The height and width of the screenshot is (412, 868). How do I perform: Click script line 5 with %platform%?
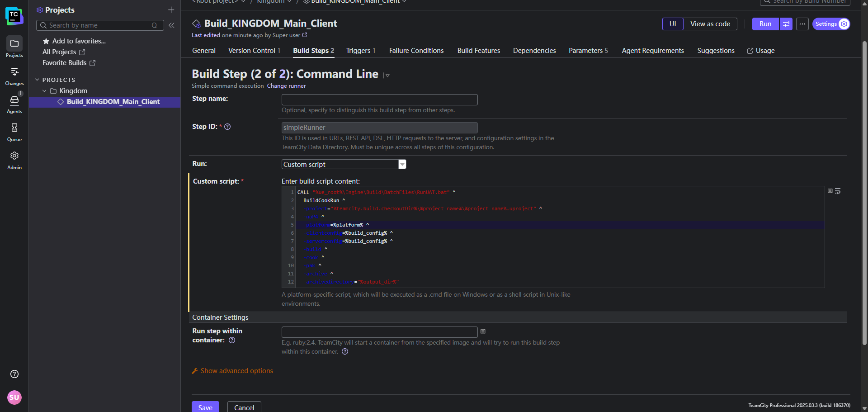(560, 225)
